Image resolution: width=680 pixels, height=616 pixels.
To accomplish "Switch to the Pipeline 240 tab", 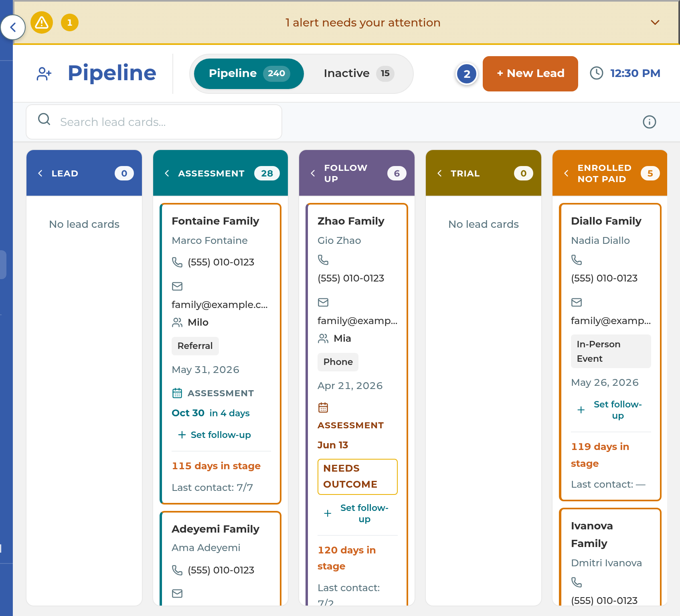I will pos(249,73).
